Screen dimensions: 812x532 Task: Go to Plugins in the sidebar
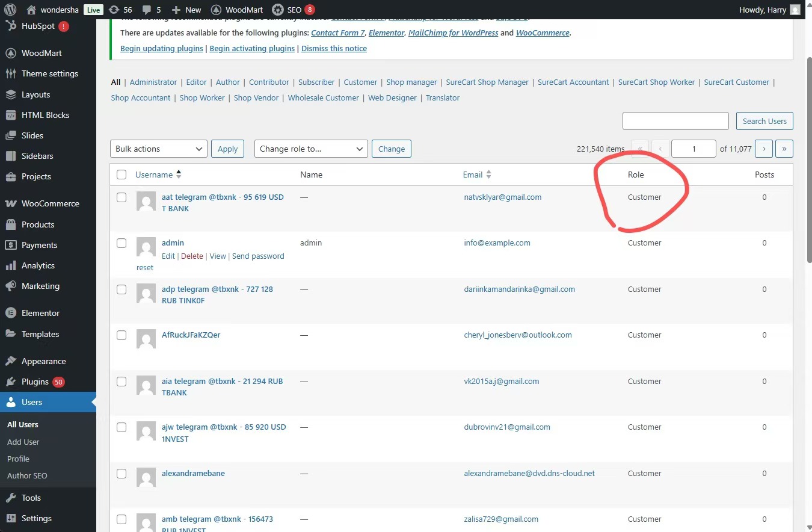tap(35, 382)
